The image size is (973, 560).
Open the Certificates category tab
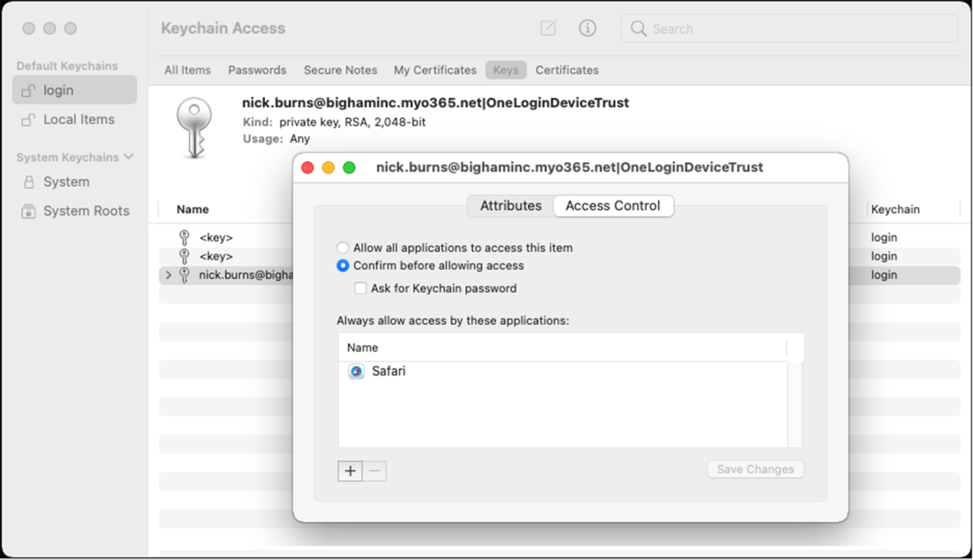566,70
